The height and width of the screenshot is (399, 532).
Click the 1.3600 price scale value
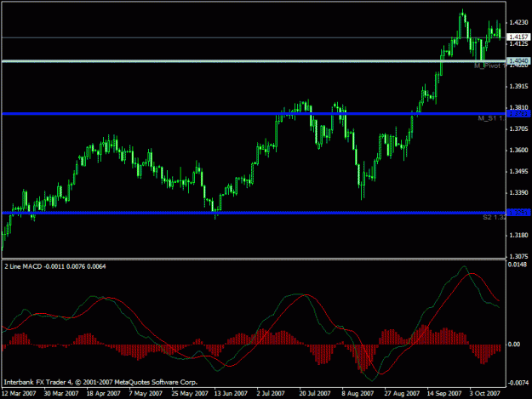(x=518, y=151)
